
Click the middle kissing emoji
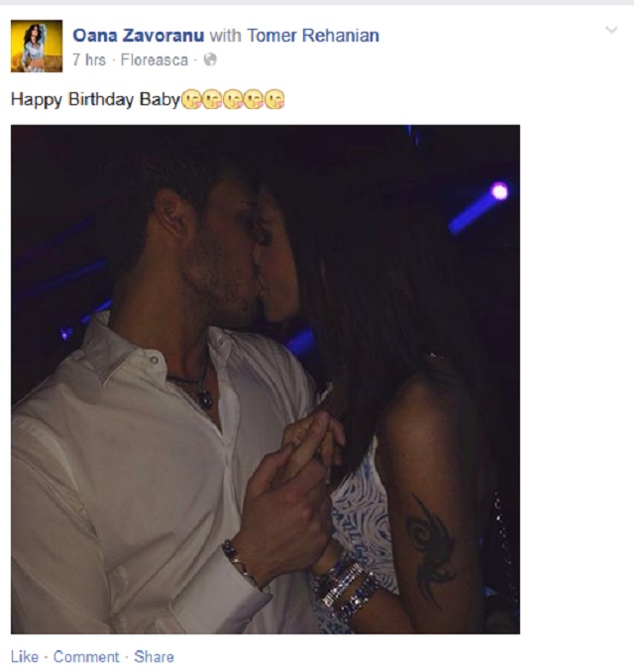tap(233, 99)
